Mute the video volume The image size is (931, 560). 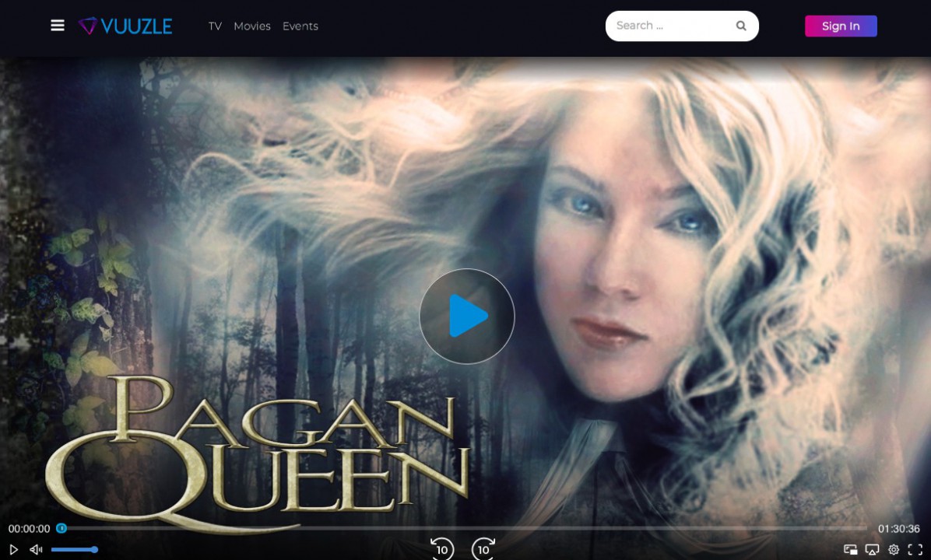pos(36,550)
